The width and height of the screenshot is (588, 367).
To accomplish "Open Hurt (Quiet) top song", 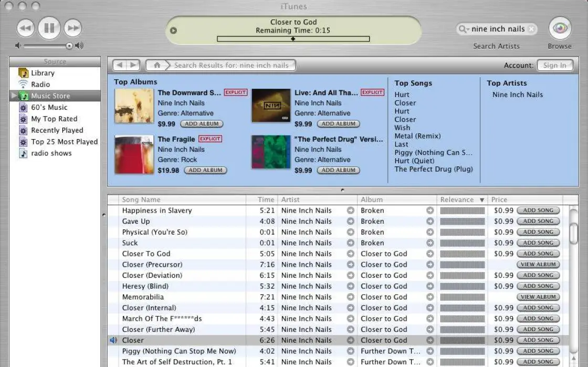I will pos(414,161).
